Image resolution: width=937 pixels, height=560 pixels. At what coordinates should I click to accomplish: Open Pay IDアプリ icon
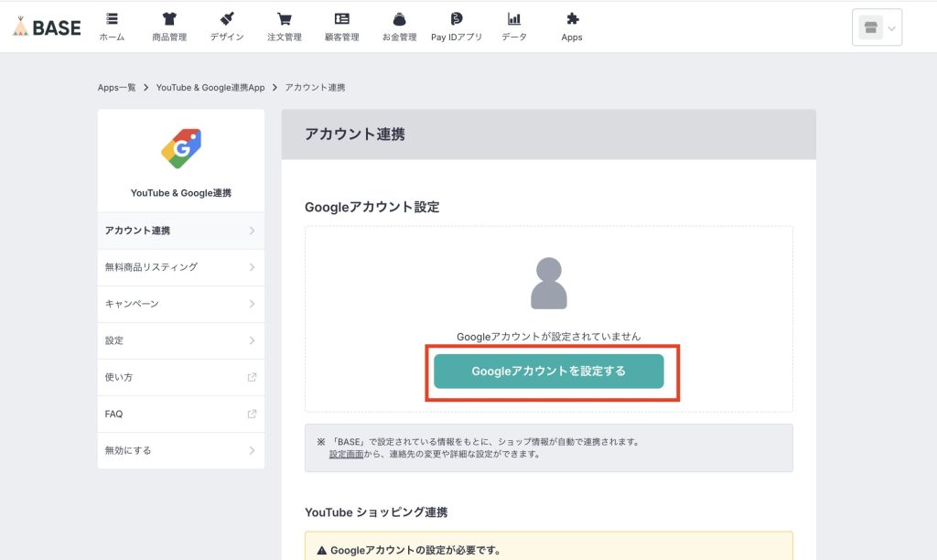click(x=457, y=19)
